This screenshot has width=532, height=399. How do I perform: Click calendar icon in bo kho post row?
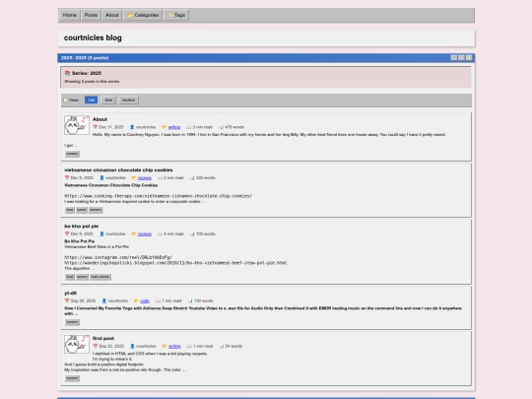click(x=67, y=233)
